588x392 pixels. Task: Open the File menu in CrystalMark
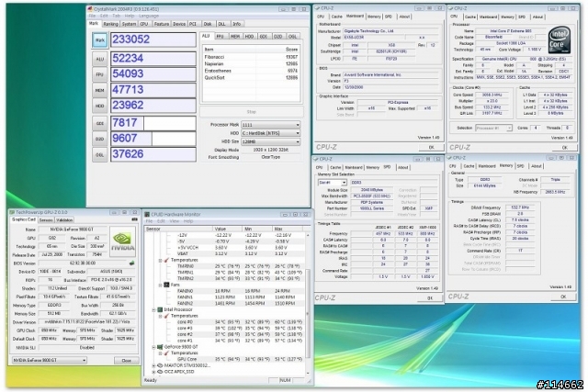(92, 17)
